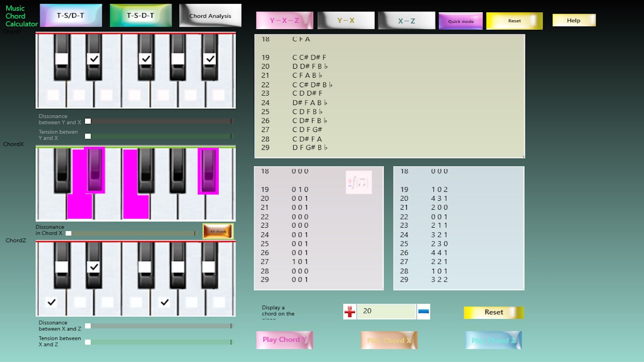Check the leftmost white key checkbox in ChordZ

52,302
